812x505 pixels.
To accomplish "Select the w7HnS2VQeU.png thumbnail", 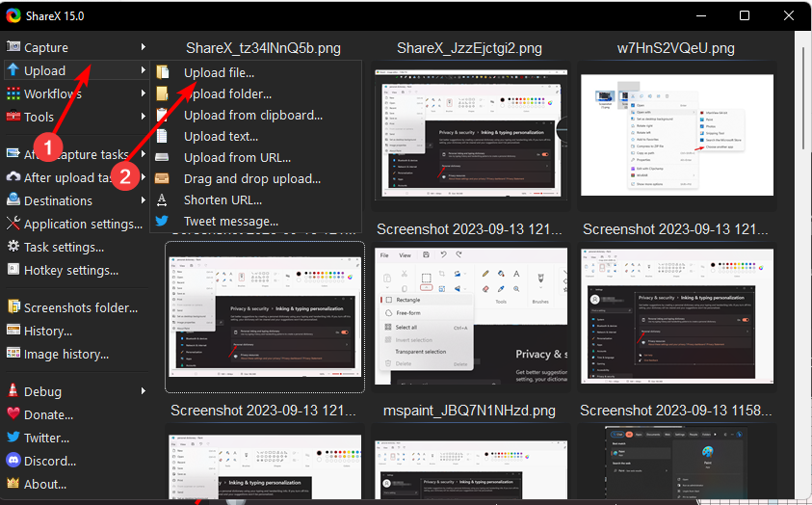I will click(x=677, y=135).
